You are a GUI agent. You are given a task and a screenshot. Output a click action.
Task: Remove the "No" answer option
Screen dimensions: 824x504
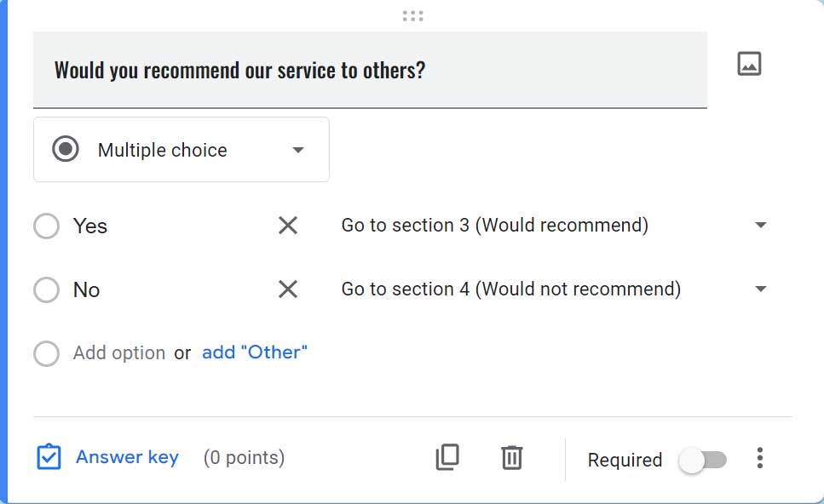coord(287,289)
